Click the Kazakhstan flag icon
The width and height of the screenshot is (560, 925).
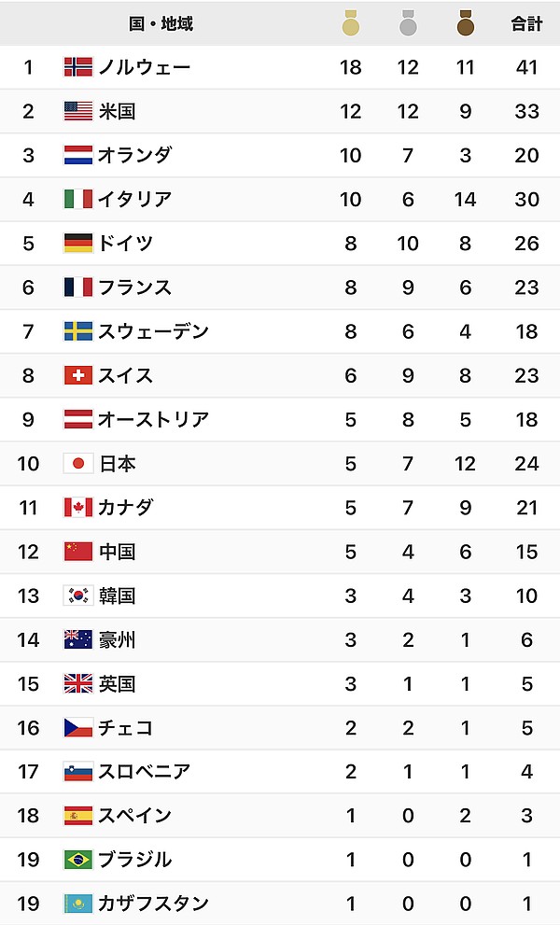coord(78,903)
